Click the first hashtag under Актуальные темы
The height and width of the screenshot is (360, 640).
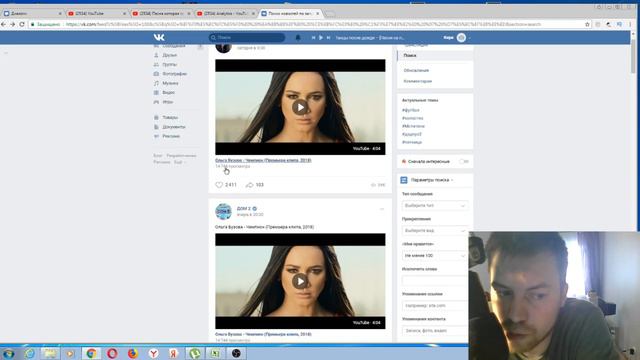[411, 110]
